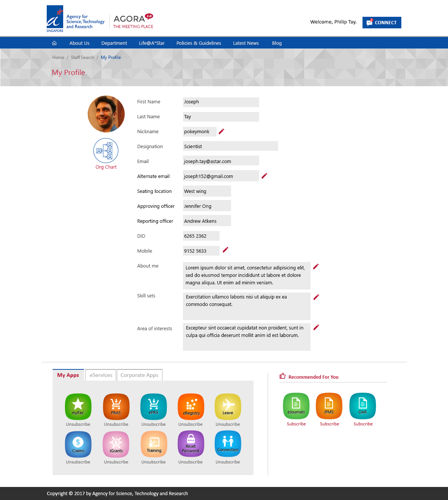Unsubscribe from the Leave app
The height and width of the screenshot is (500, 448).
[x=228, y=424]
